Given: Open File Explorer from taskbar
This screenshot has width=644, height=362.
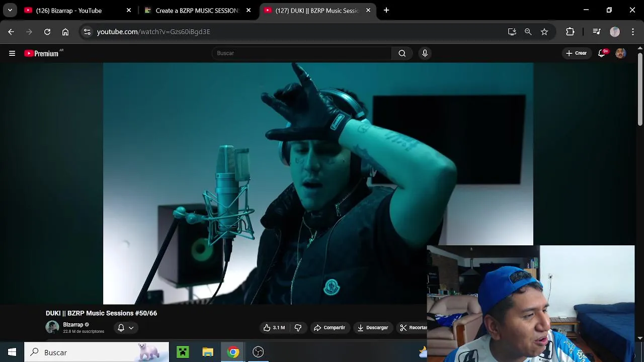Looking at the screenshot, I should [x=208, y=352].
